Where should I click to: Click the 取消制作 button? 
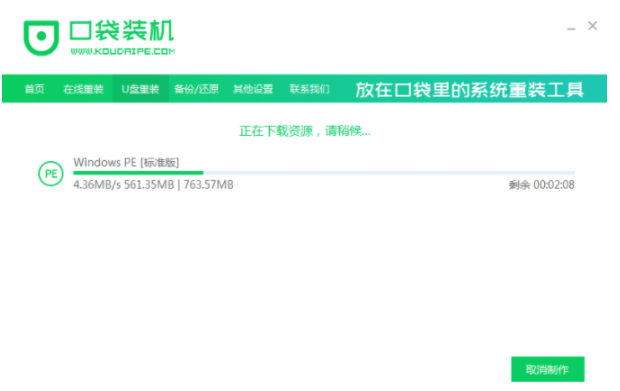click(x=547, y=369)
